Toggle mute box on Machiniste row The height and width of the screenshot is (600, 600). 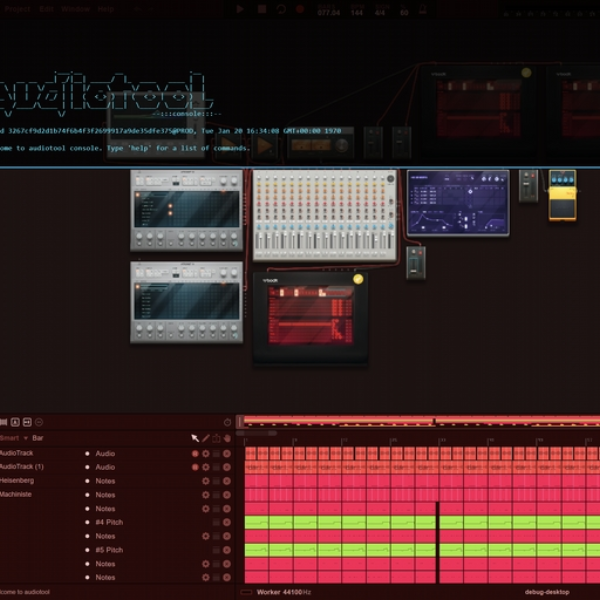(x=217, y=495)
